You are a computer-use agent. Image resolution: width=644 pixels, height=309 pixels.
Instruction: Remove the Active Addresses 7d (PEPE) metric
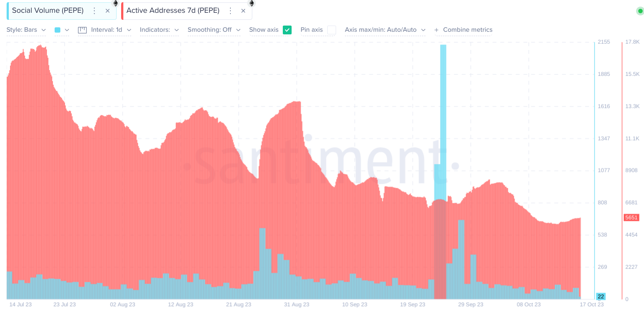coord(243,11)
